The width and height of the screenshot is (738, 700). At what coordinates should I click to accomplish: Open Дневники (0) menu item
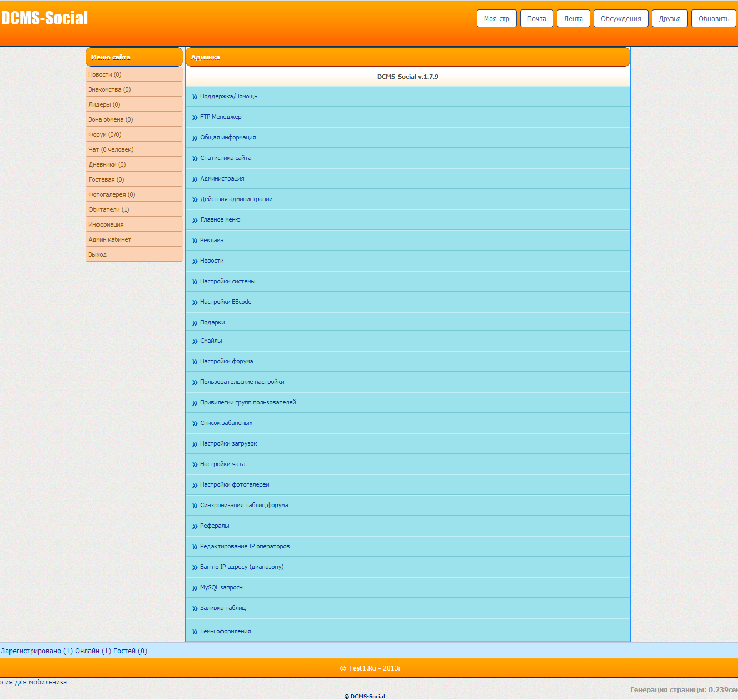134,164
